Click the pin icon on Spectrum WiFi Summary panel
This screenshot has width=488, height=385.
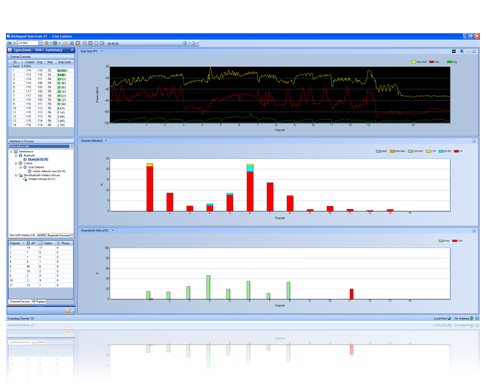72,50
